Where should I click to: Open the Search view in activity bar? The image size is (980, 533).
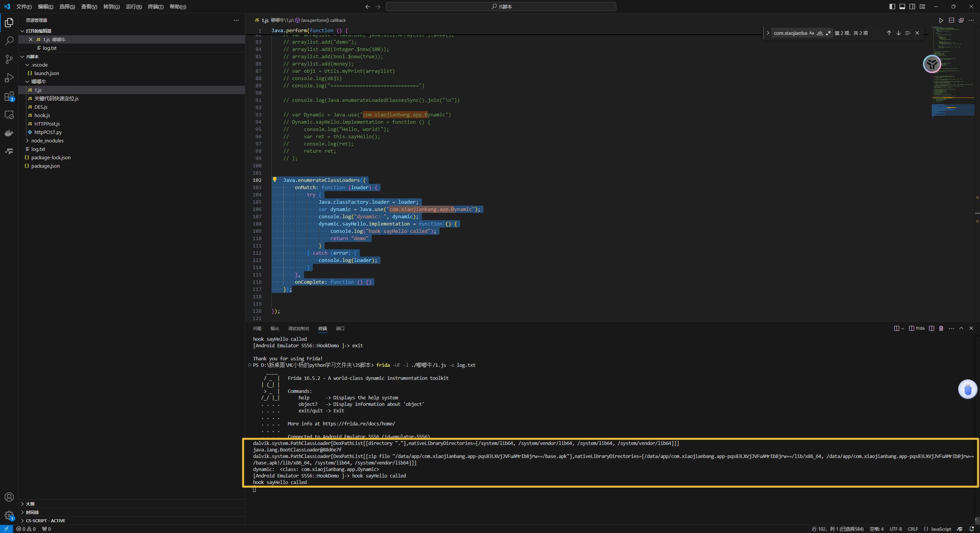coord(9,41)
